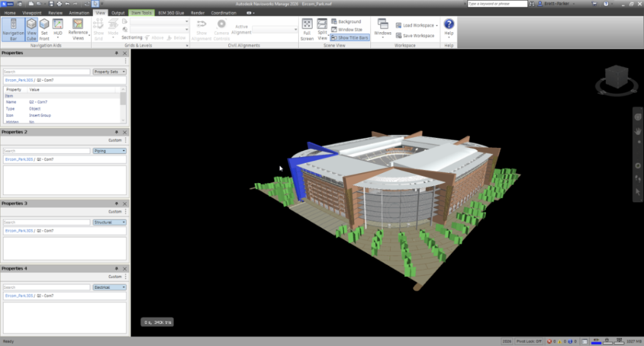This screenshot has width=644, height=346.
Task: Click the binoculars search icon
Action: [532, 4]
